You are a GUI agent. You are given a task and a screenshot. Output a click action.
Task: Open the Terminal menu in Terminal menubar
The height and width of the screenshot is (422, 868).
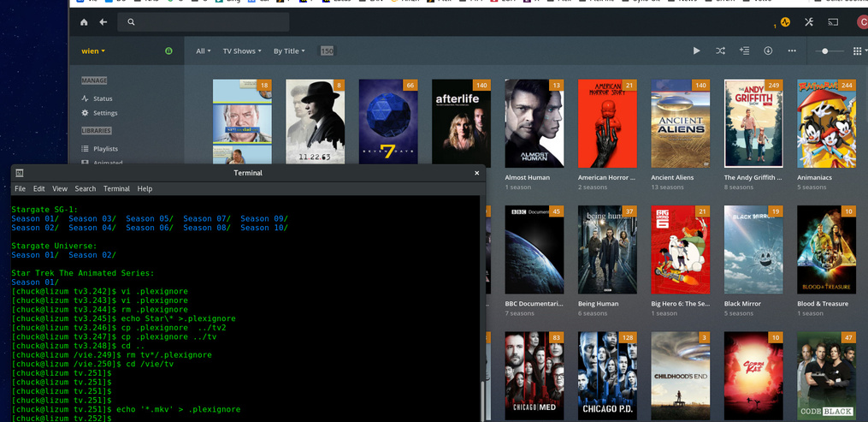tap(116, 189)
